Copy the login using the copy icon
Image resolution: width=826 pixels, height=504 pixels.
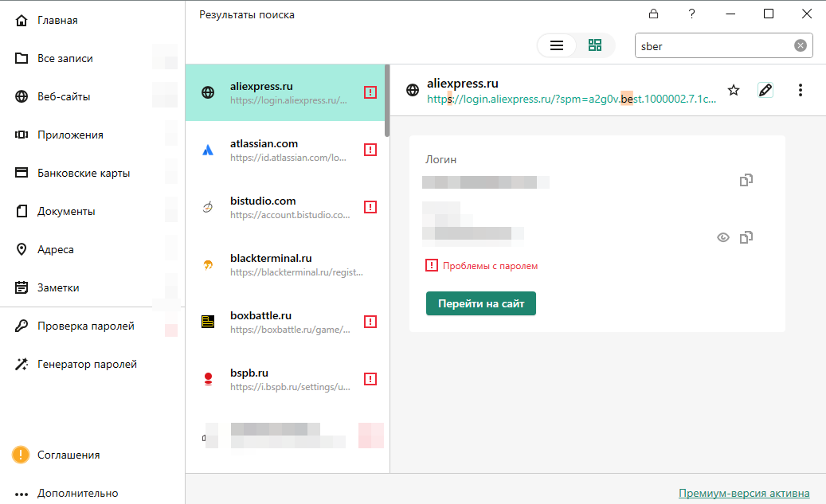(746, 181)
